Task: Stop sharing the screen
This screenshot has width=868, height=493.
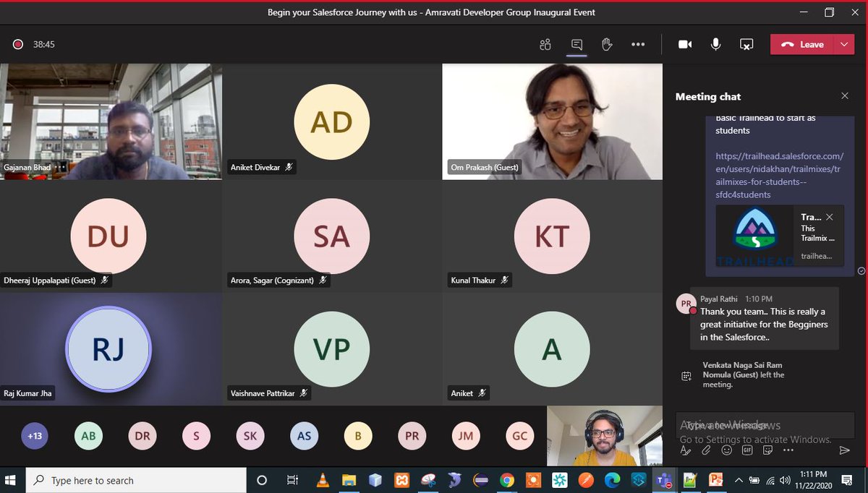Action: 746,45
